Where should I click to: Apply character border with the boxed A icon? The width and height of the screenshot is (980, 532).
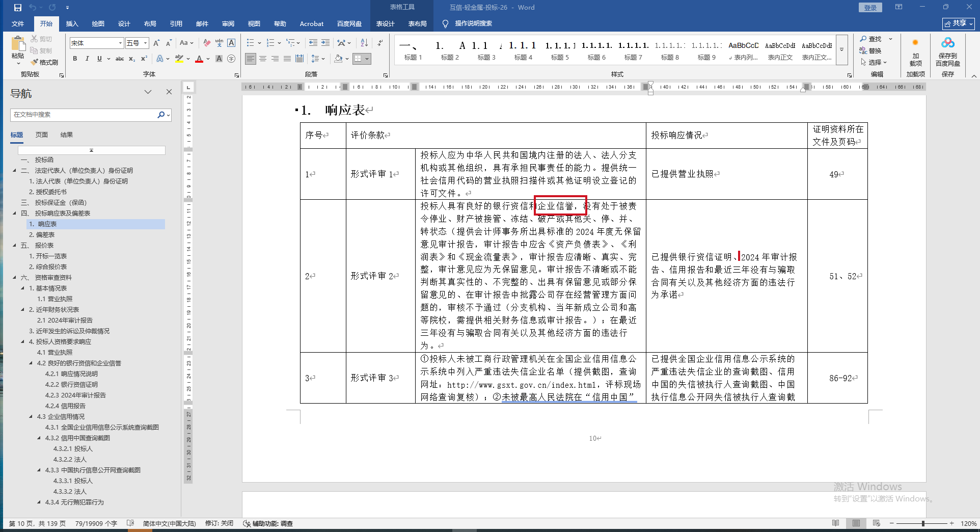click(x=231, y=43)
